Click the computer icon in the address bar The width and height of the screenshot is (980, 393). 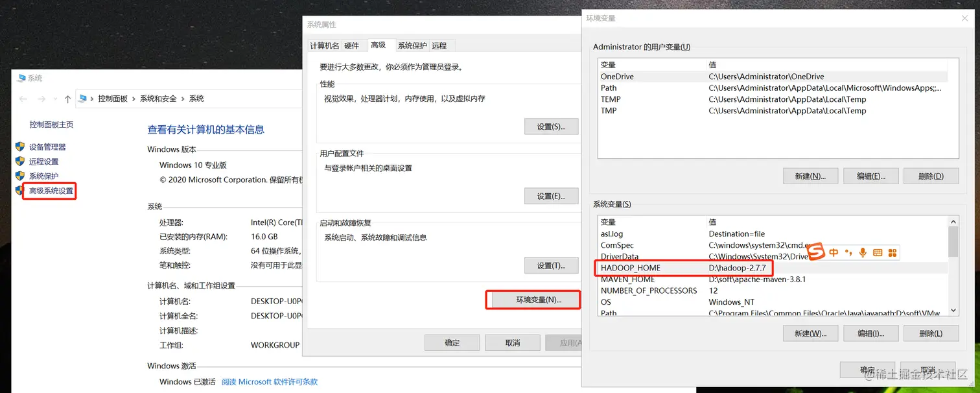tap(83, 97)
